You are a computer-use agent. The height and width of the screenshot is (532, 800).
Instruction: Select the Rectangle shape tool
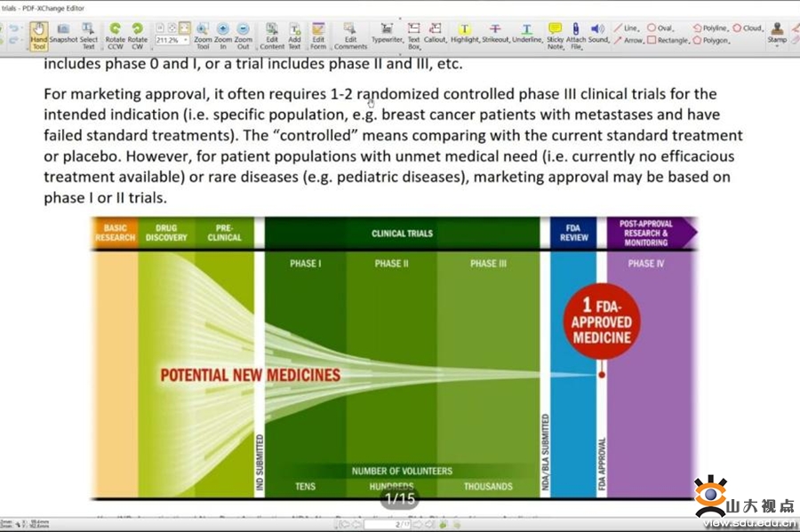[x=668, y=40]
